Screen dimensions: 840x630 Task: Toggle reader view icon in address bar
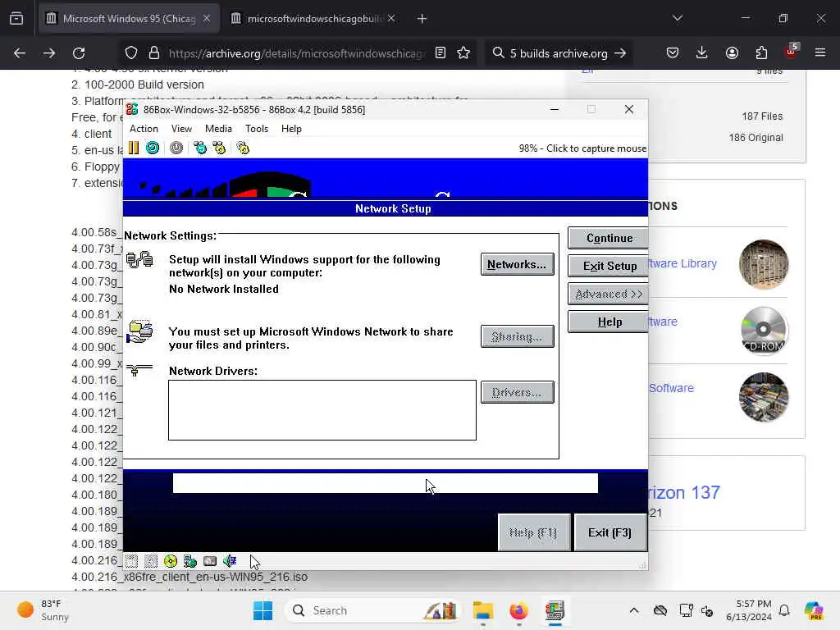[x=441, y=53]
